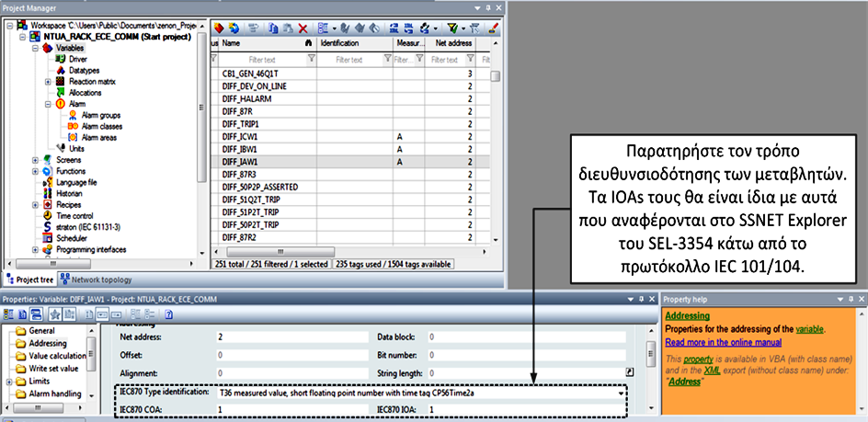The width and height of the screenshot is (868, 422).
Task: Pin the Property help panel
Action: click(x=850, y=299)
